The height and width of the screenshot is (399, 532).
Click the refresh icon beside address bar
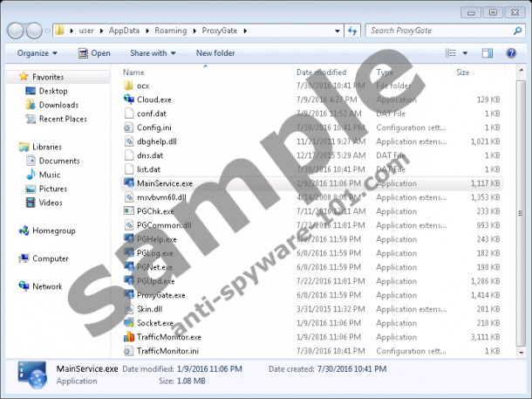point(352,31)
